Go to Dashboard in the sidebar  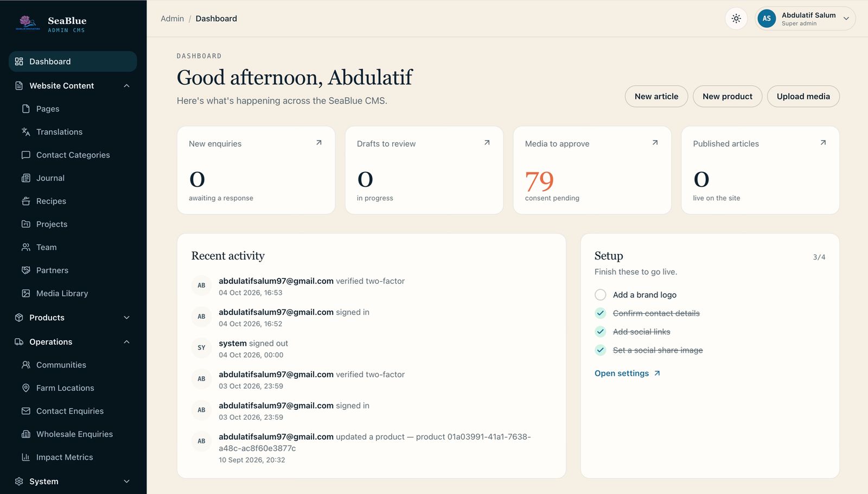(x=73, y=61)
